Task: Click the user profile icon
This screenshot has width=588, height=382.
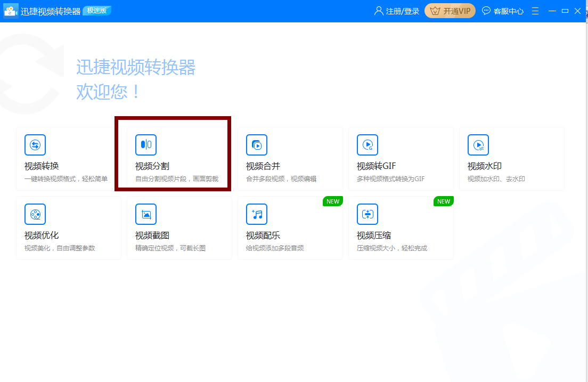Action: pyautogui.click(x=379, y=11)
